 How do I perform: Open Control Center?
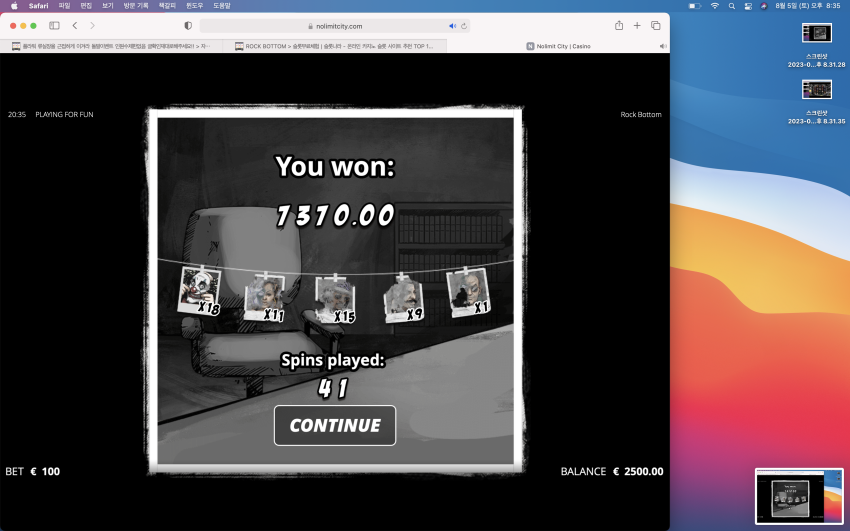748,5
